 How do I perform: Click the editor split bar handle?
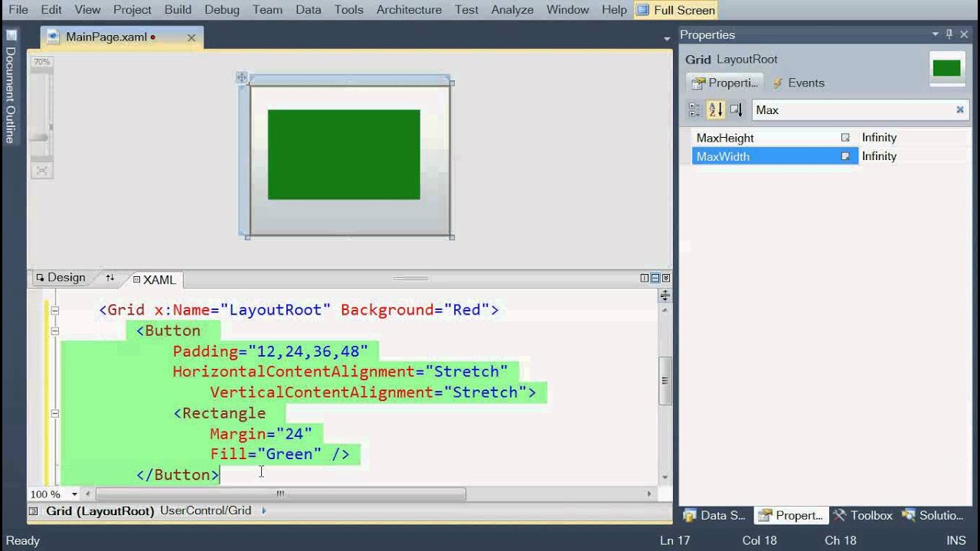pyautogui.click(x=665, y=295)
